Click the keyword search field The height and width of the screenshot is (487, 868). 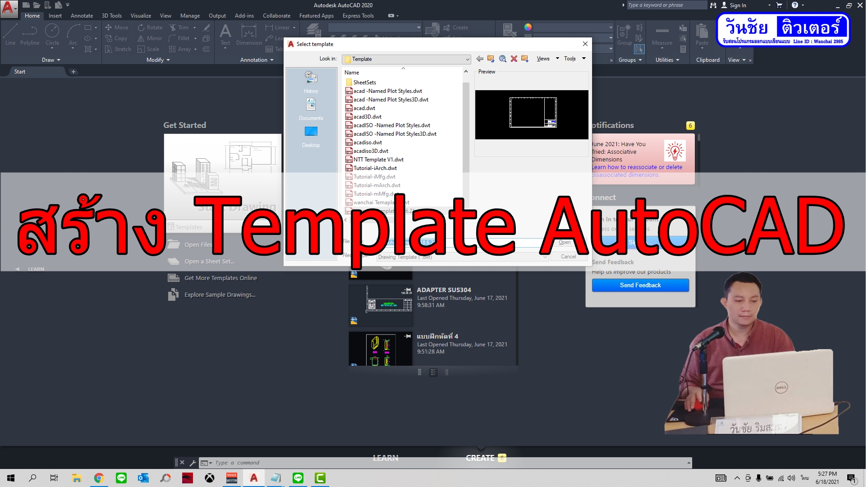click(666, 5)
